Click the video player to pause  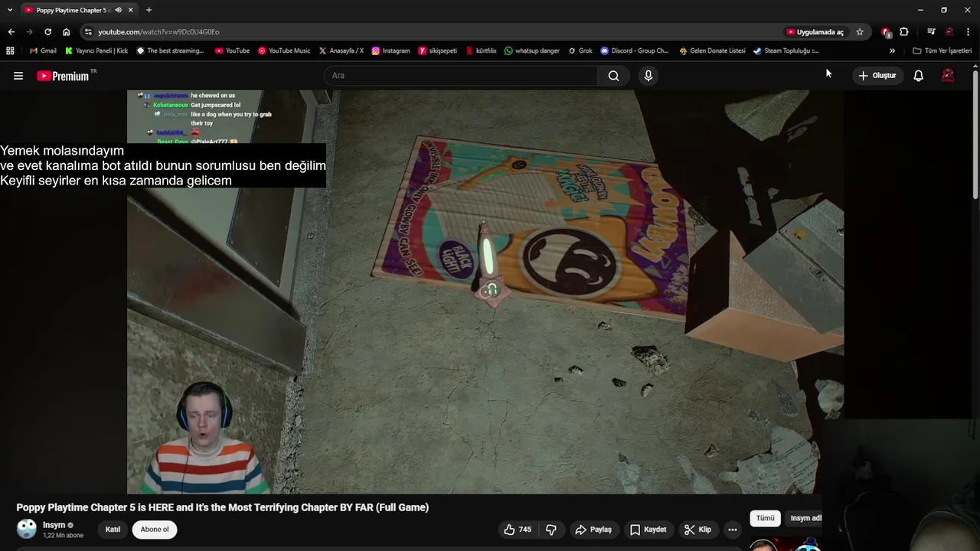(x=485, y=292)
